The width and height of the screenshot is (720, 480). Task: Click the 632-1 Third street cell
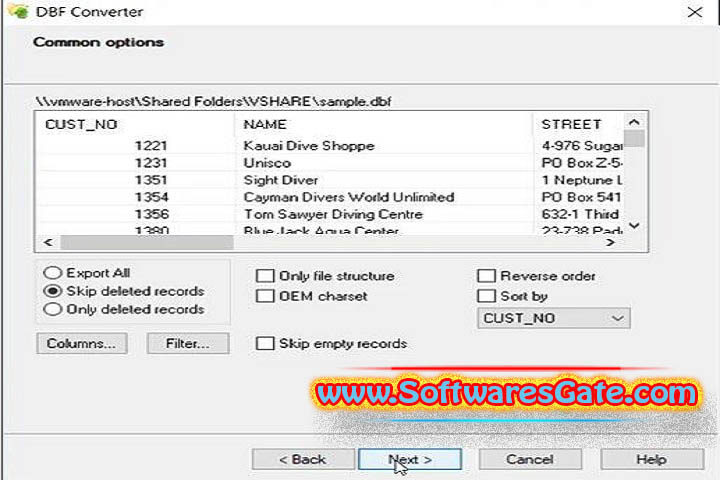click(581, 214)
